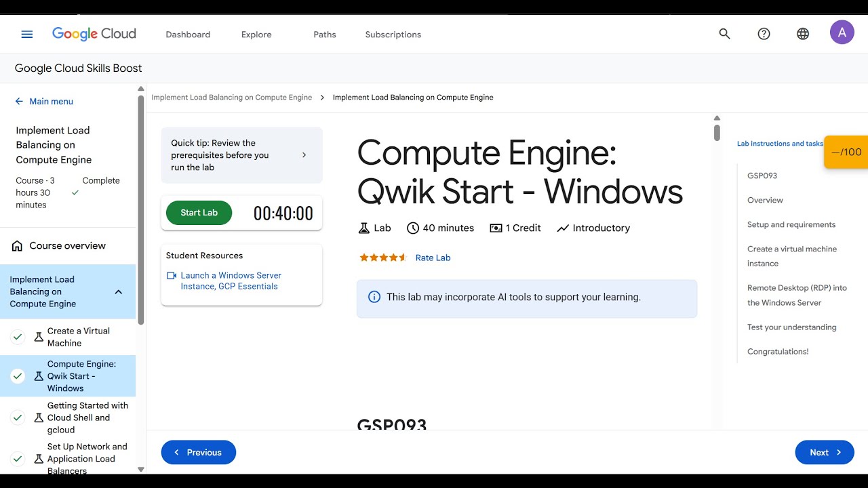
Task: Click the first breadcrumb Implement Load Balancing link
Action: [232, 98]
